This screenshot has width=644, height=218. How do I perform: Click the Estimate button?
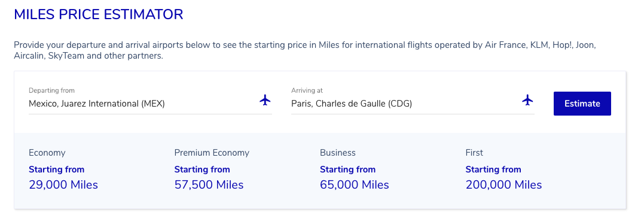(582, 104)
